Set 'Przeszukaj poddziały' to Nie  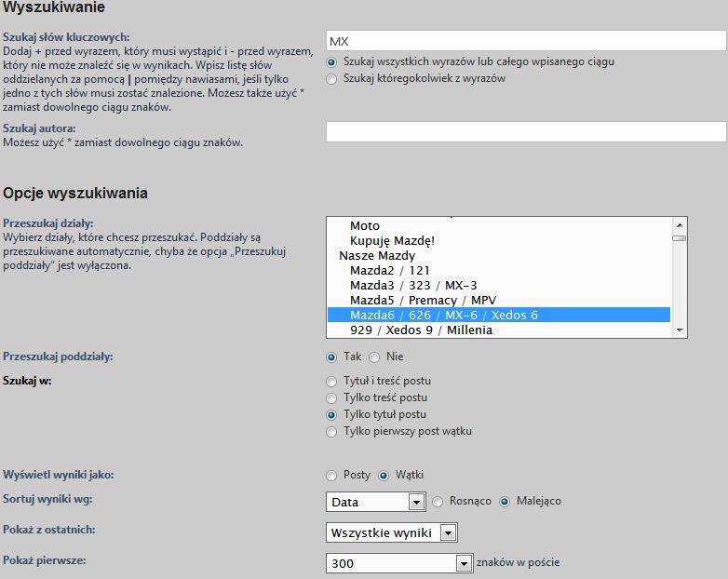[x=374, y=357]
